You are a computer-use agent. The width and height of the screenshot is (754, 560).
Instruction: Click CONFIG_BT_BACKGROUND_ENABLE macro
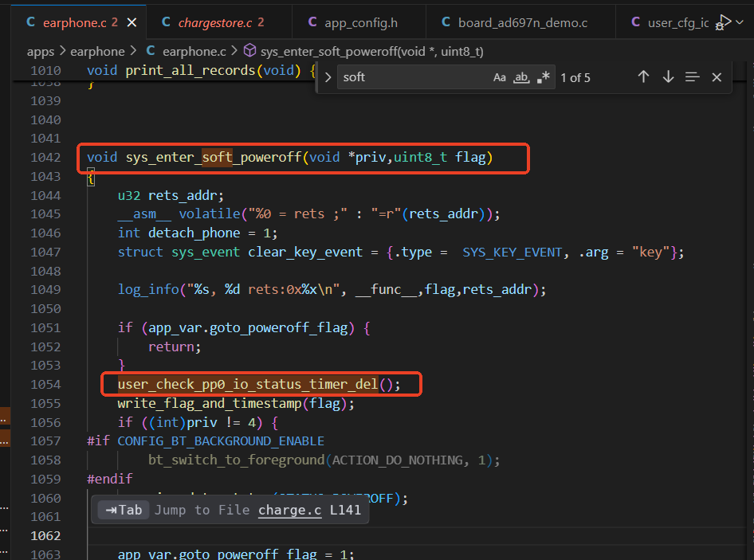pyautogui.click(x=221, y=441)
